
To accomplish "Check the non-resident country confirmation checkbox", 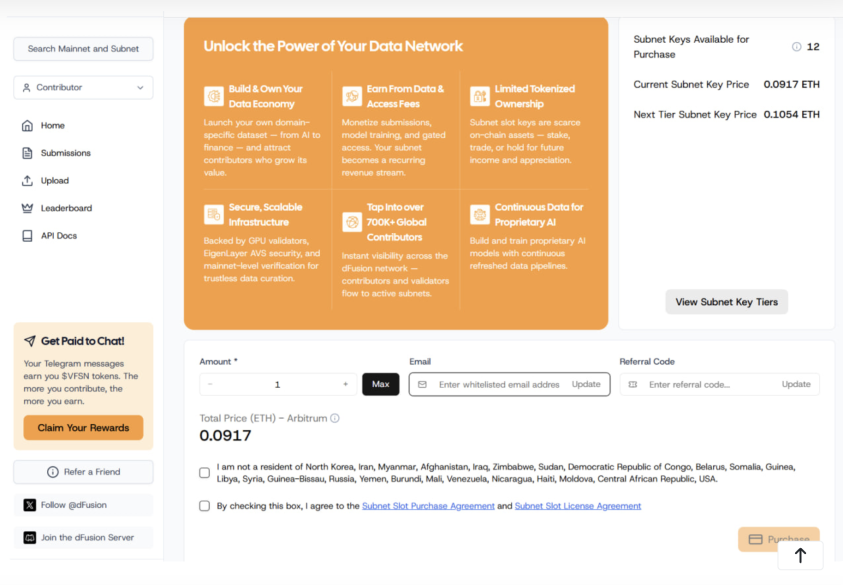I will (x=205, y=473).
